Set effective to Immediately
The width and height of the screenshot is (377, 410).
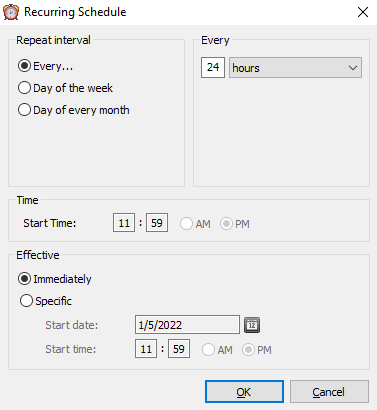(x=55, y=279)
